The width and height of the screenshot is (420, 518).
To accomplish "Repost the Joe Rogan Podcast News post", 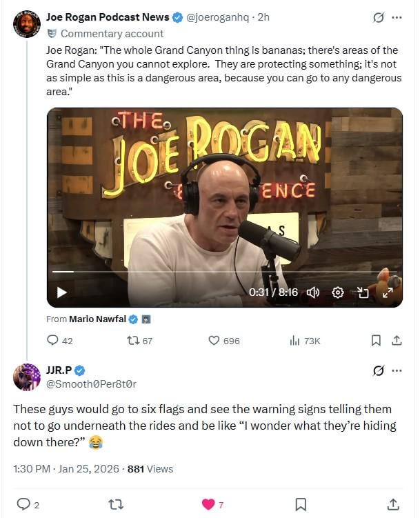I will point(134,340).
